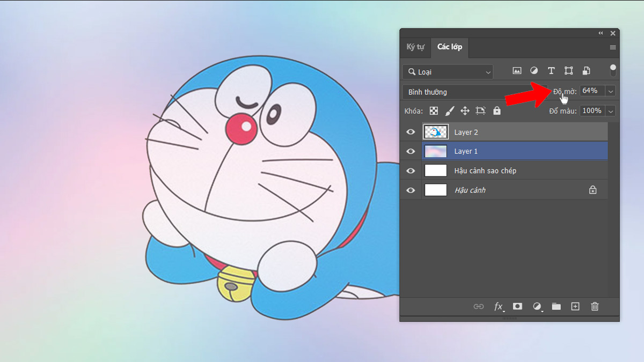Expand the Đổ màu fill slider arrow
This screenshot has width=644, height=362.
tap(610, 110)
